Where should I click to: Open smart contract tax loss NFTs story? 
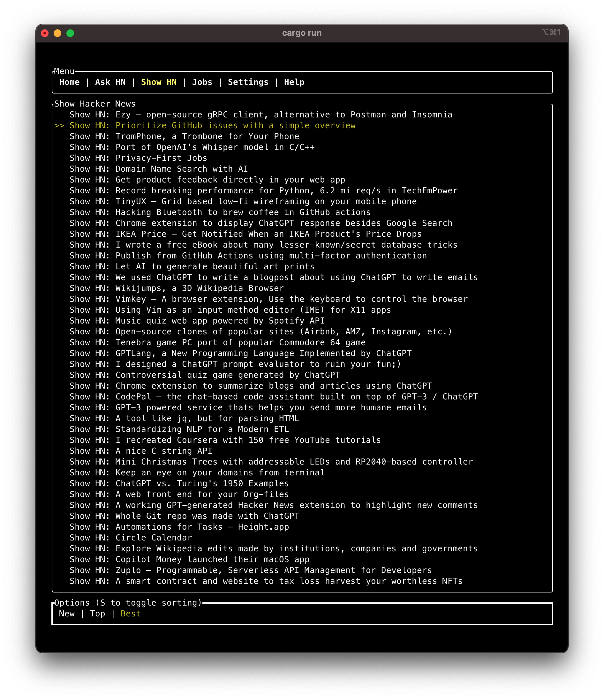[x=266, y=581]
